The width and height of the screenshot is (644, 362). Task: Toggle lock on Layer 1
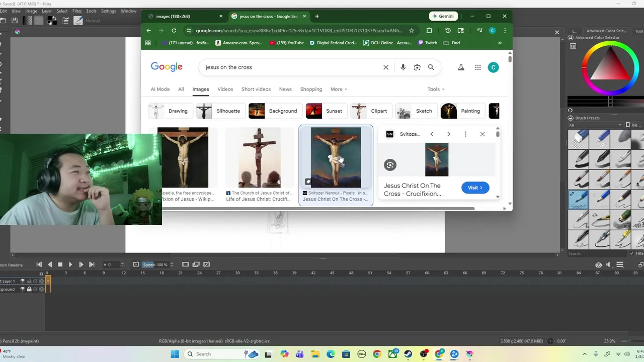point(29,281)
